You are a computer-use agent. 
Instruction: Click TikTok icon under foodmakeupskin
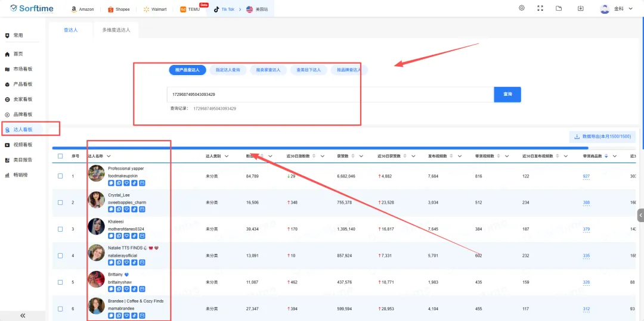pos(134,183)
